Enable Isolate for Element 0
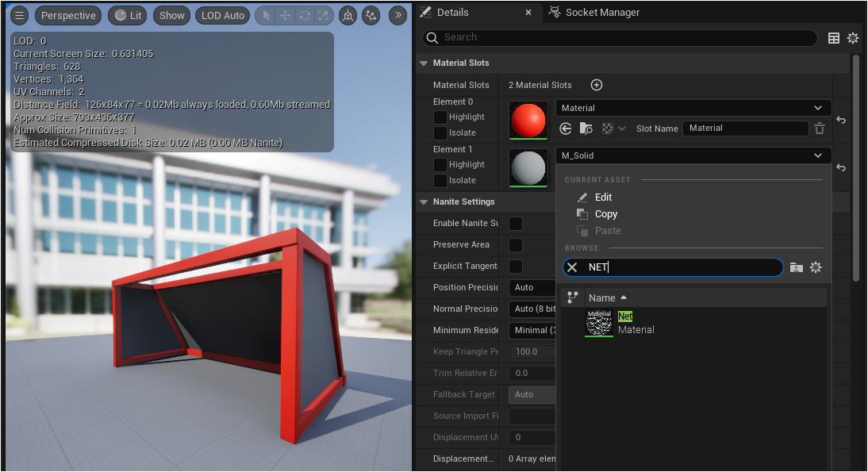The width and height of the screenshot is (868, 472). point(440,132)
